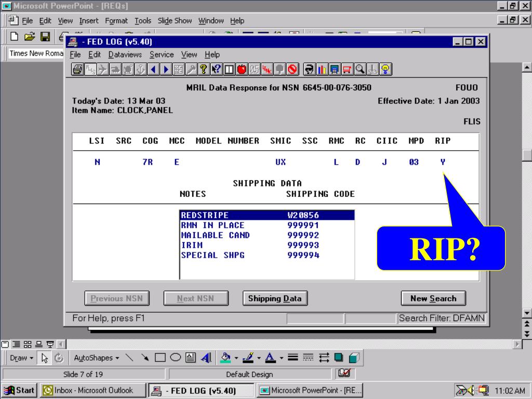The width and height of the screenshot is (532, 399).
Task: Click the red shopping cart icon
Action: click(347, 69)
